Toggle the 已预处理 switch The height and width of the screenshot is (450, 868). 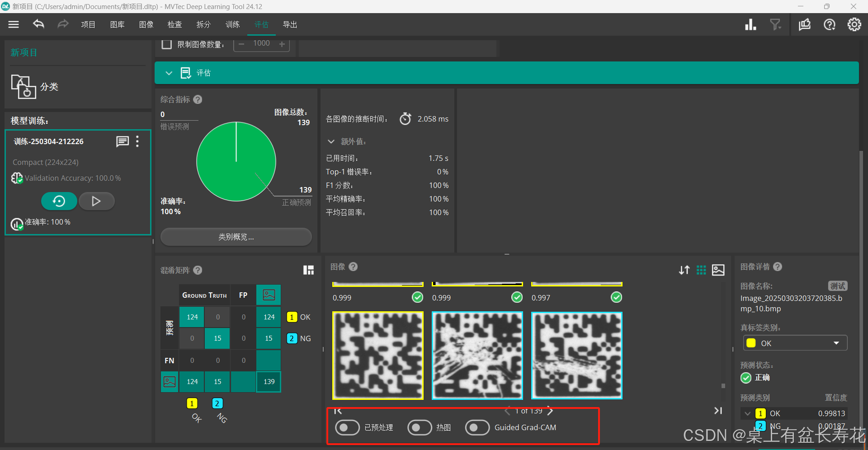point(347,427)
